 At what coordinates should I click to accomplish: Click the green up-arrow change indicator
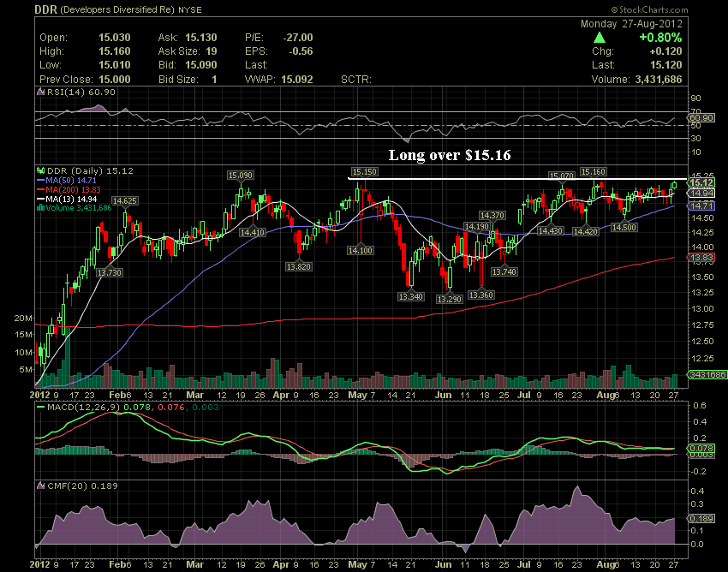click(x=600, y=37)
